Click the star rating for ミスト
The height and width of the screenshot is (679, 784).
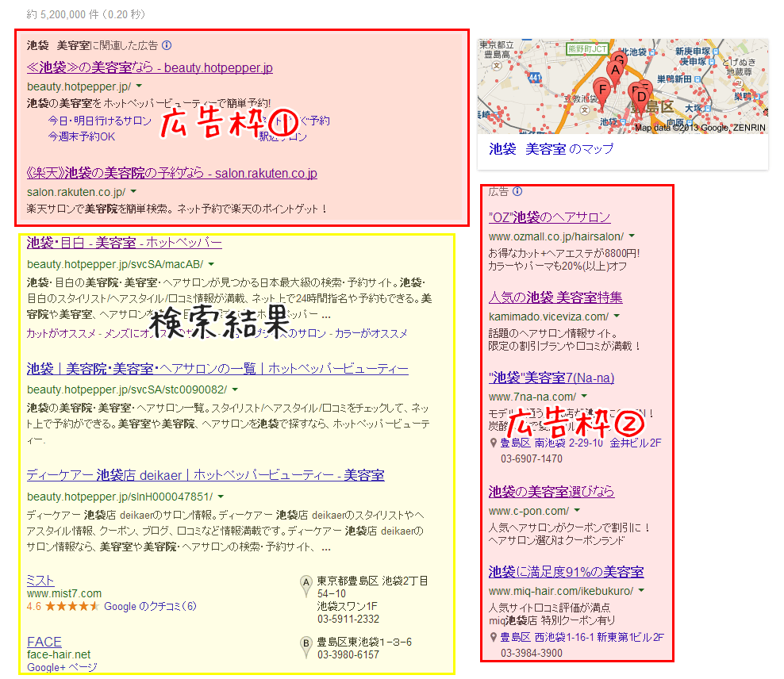pos(72,607)
